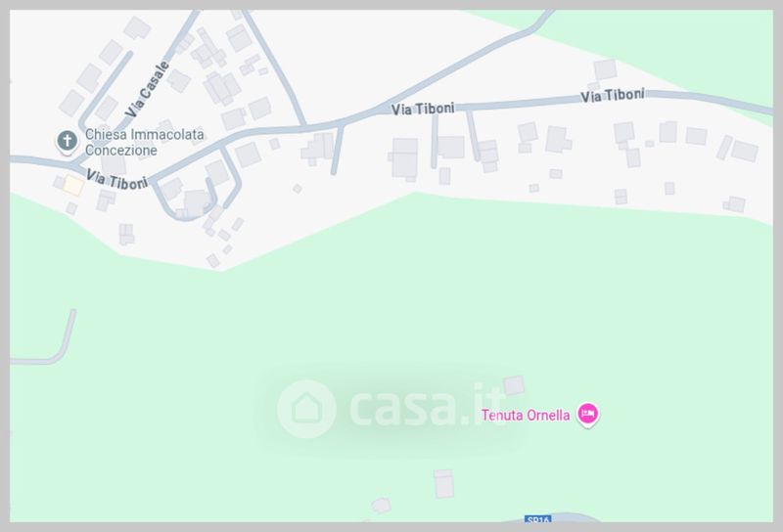
Task: Click the leftmost Via Tiboni label
Action: coord(116,180)
